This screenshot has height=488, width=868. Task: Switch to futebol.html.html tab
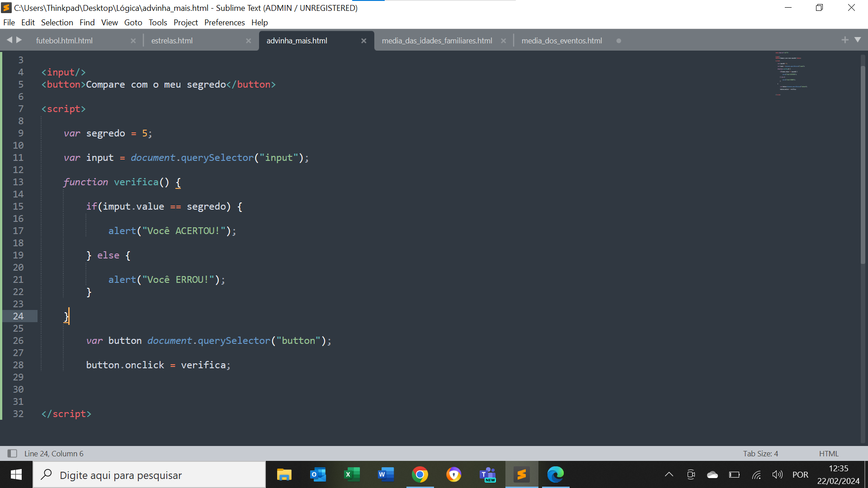[x=64, y=41]
